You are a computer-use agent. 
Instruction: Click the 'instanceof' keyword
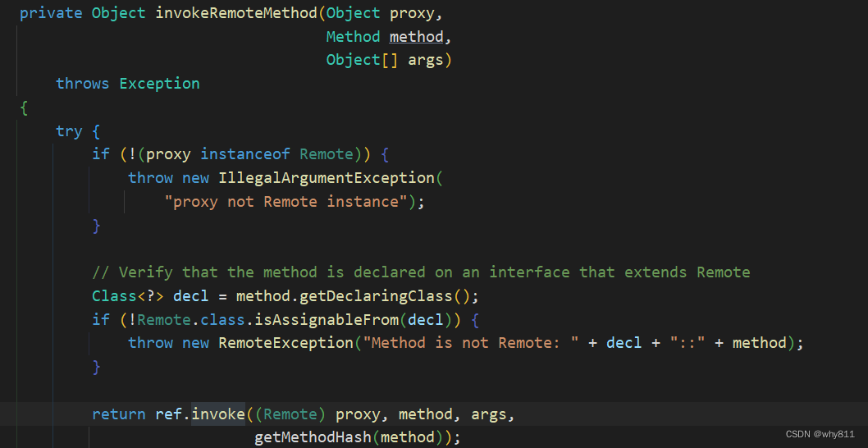tap(245, 154)
